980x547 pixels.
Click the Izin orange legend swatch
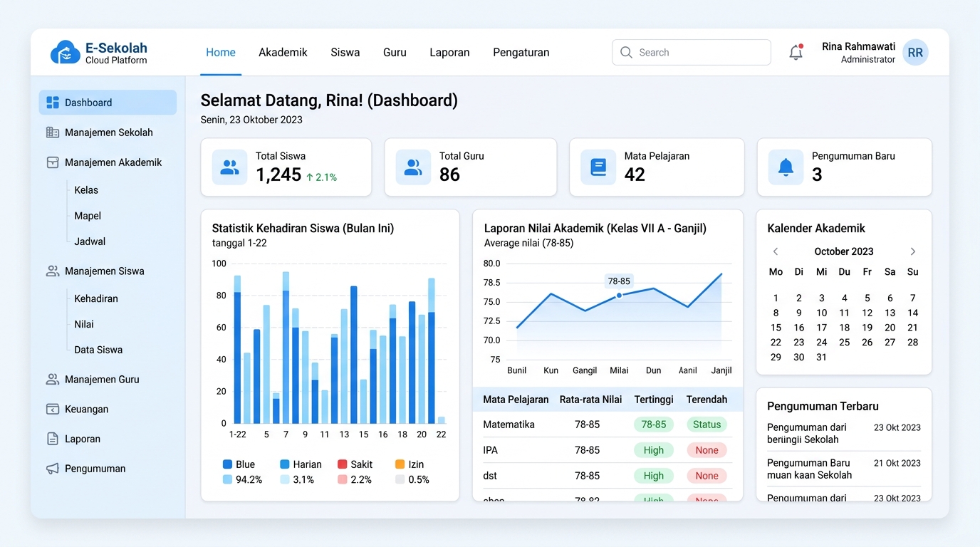click(x=400, y=464)
